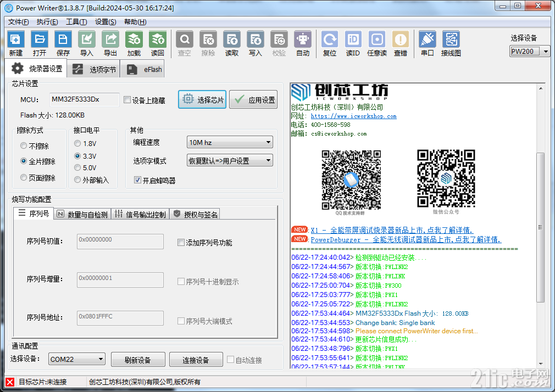Select 全片擦除 erase option
Screen dimensions: 555x392
pyautogui.click(x=24, y=161)
